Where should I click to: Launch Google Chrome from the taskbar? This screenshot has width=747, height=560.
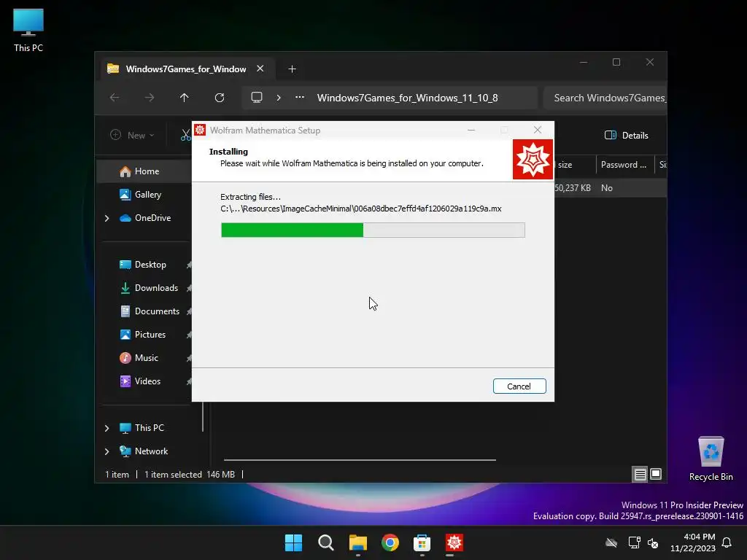(390, 542)
